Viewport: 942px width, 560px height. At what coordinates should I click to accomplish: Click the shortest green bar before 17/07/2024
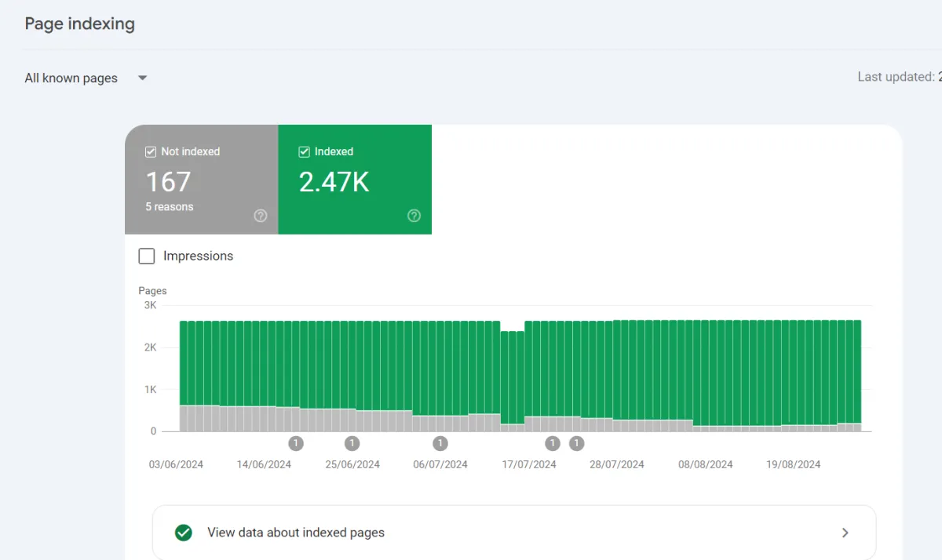point(513,376)
